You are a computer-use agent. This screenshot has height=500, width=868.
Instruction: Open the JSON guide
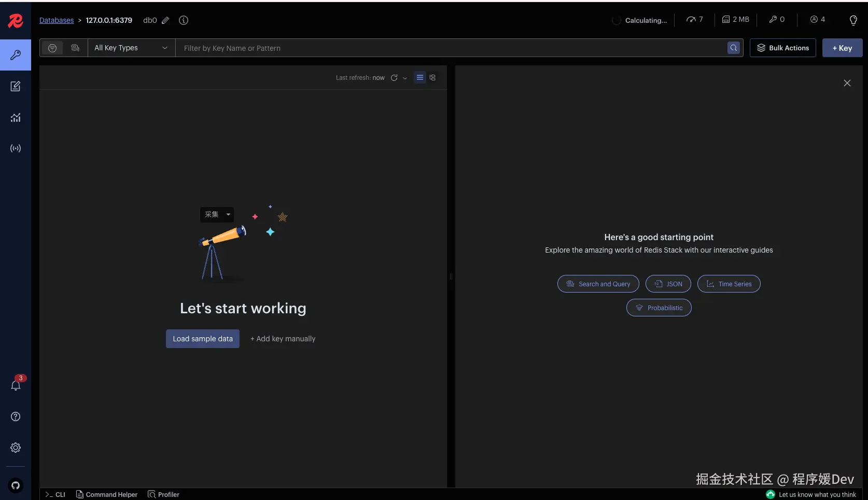tap(668, 284)
